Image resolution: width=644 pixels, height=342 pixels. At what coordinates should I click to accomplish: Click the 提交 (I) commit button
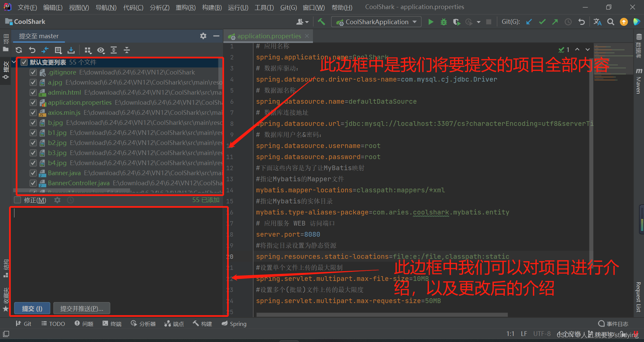(x=32, y=308)
